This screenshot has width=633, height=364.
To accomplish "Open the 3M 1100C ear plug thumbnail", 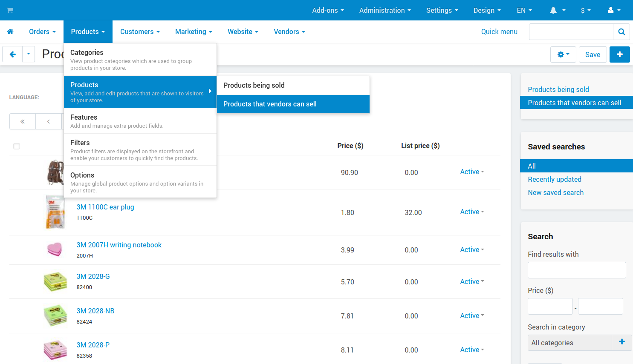I will tap(55, 212).
